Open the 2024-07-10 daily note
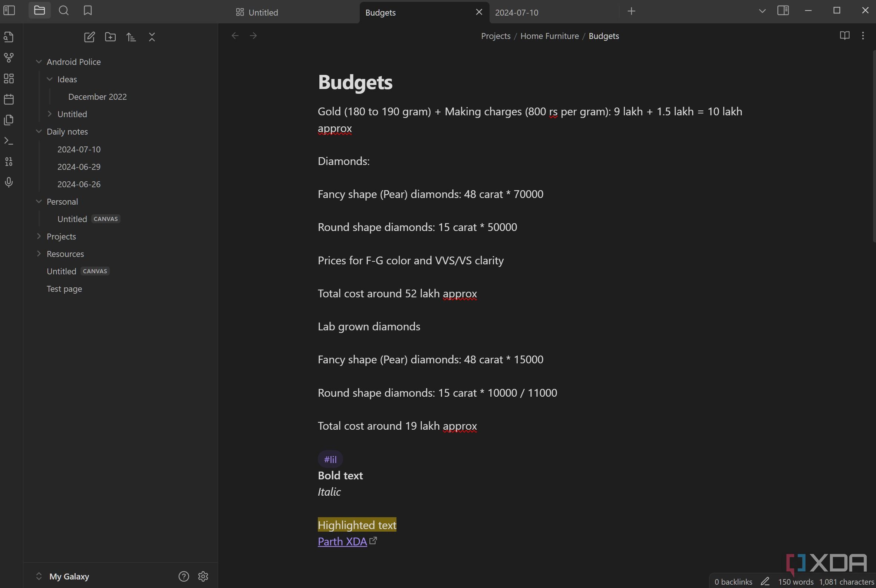This screenshot has height=588, width=876. click(79, 149)
